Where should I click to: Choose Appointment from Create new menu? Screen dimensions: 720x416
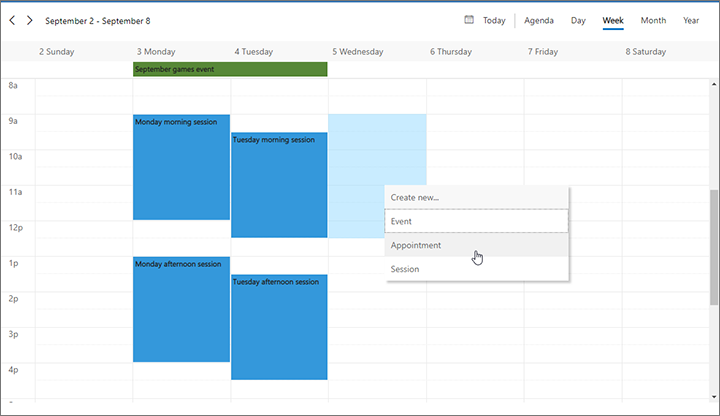pos(476,245)
